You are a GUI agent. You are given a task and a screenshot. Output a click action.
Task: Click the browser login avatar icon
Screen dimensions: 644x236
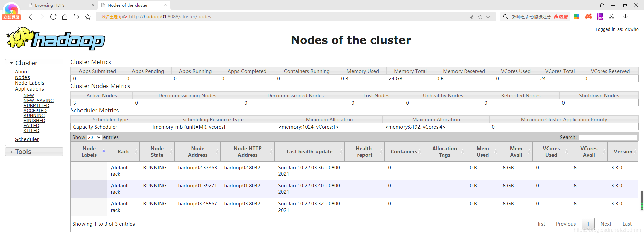point(11,11)
